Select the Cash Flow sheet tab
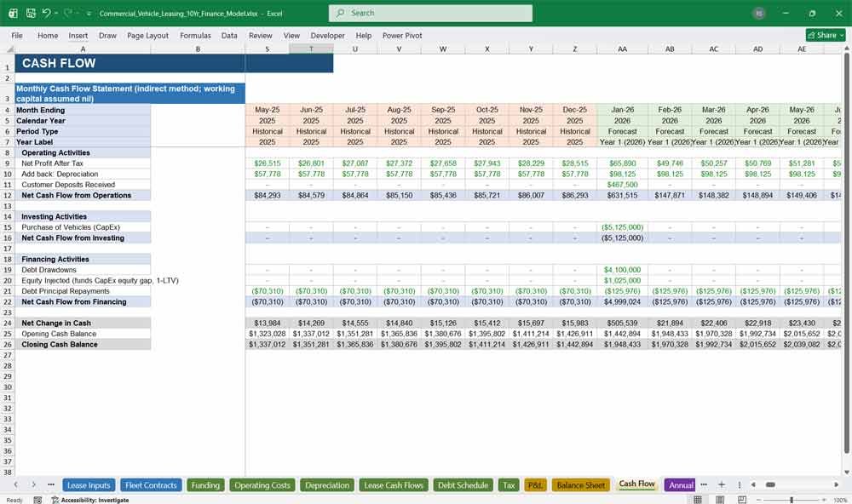Image resolution: width=852 pixels, height=504 pixels. click(x=636, y=484)
